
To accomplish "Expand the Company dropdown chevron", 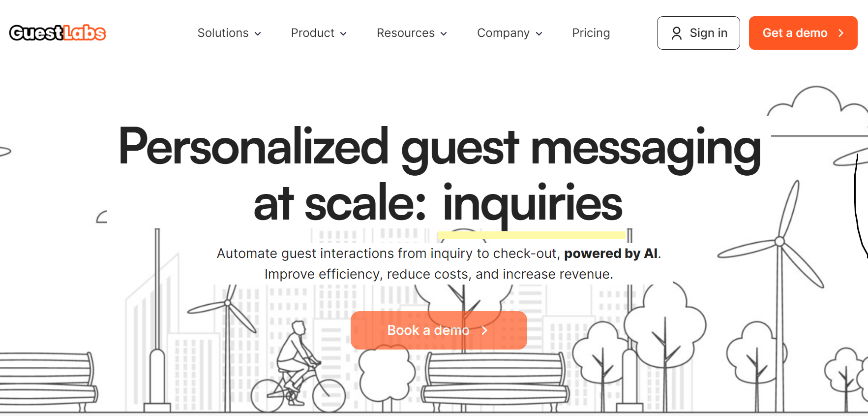I will pos(539,33).
